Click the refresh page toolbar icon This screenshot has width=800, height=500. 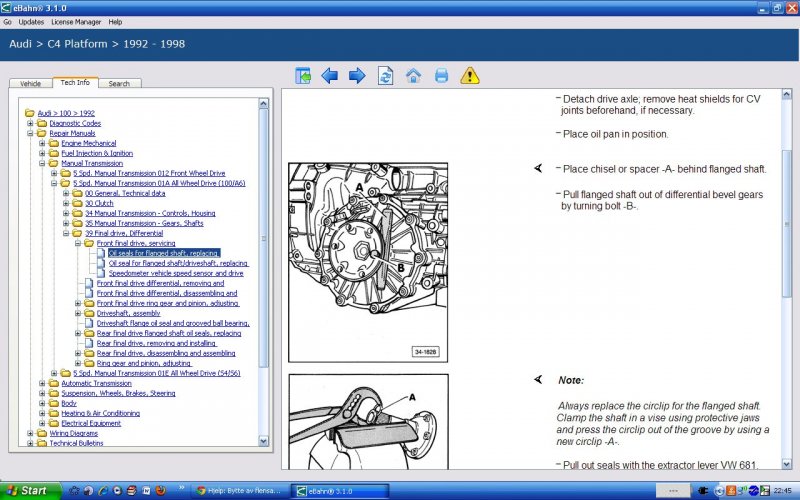click(385, 76)
